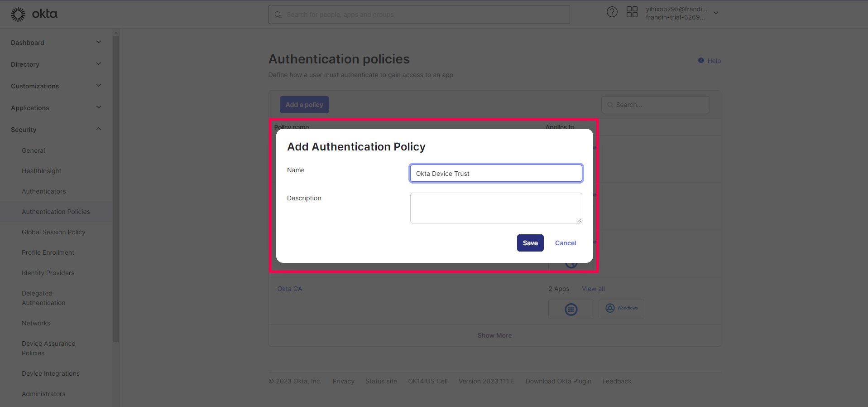Expand the Applications sidebar chevron
Viewport: 868px width, 407px height.
click(x=99, y=107)
